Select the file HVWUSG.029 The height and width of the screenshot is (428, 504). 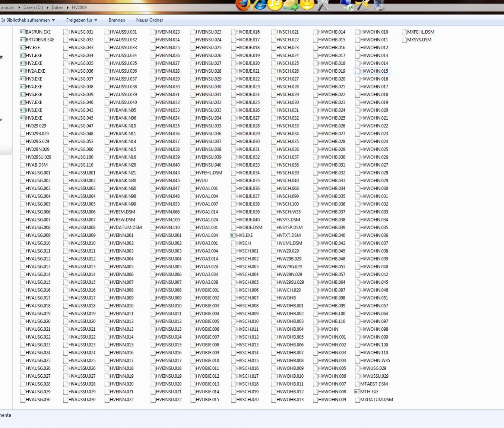click(371, 369)
